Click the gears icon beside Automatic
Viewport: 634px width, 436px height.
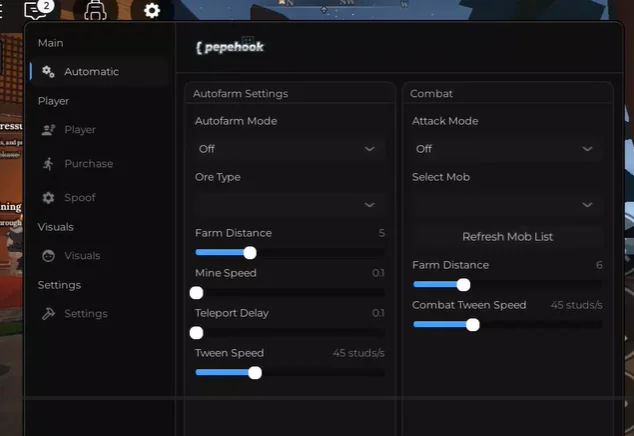coord(49,72)
